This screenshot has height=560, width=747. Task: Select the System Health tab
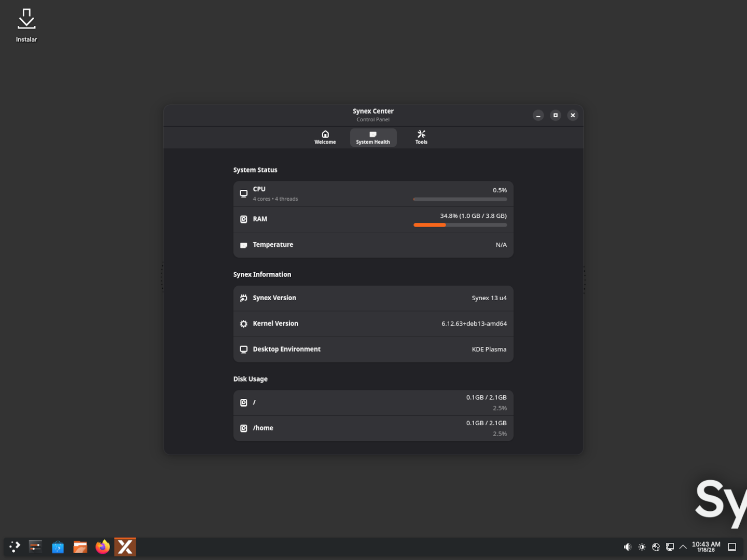[x=373, y=137]
